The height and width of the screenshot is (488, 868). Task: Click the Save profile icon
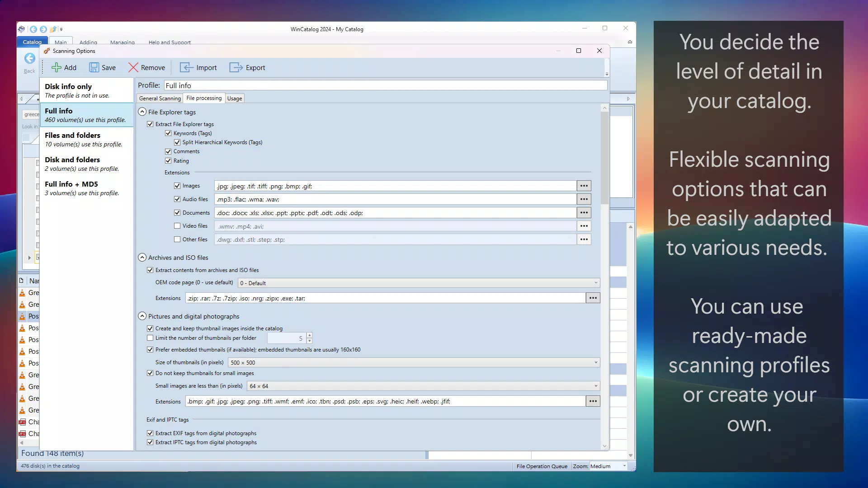point(94,68)
